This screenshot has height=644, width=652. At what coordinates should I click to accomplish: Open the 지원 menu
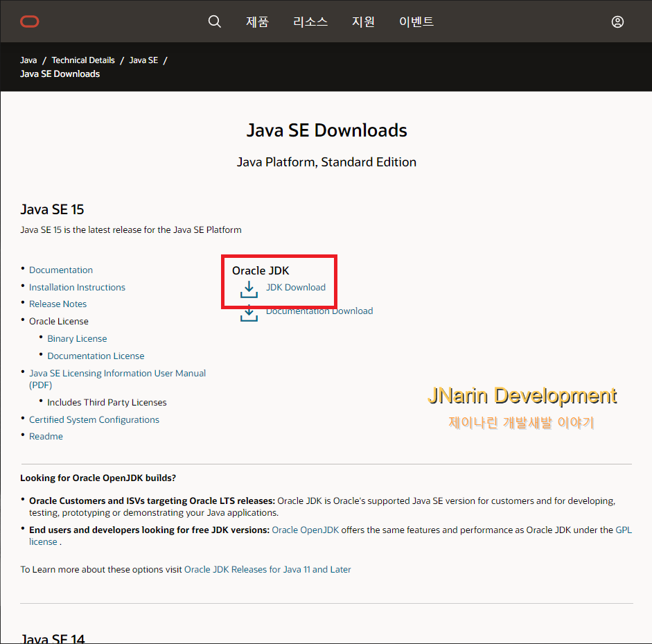(364, 21)
